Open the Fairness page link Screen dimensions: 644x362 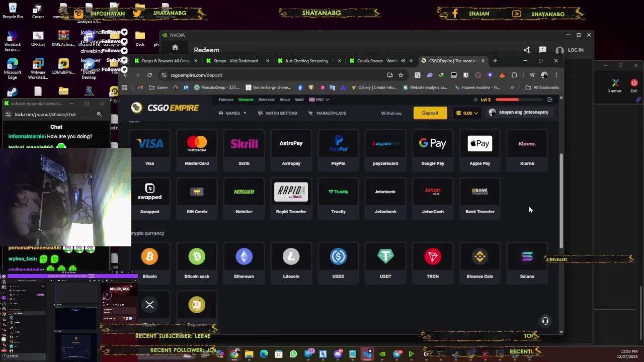click(x=226, y=100)
